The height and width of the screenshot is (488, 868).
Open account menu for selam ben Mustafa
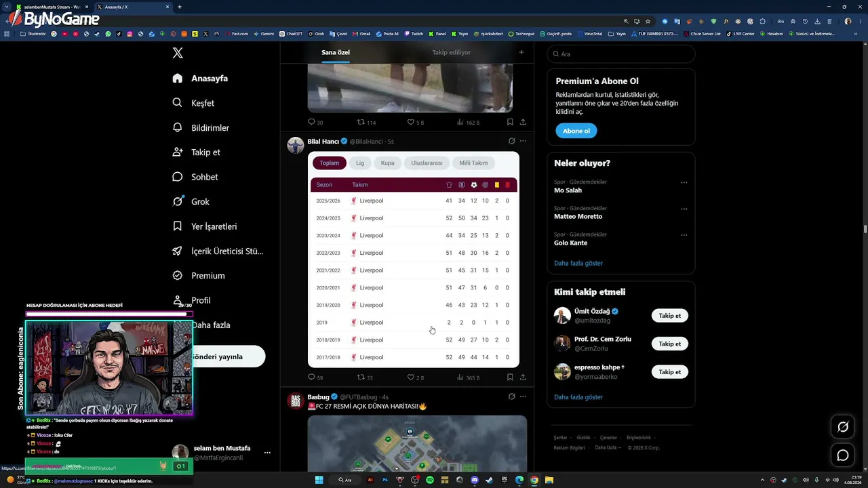(267, 452)
